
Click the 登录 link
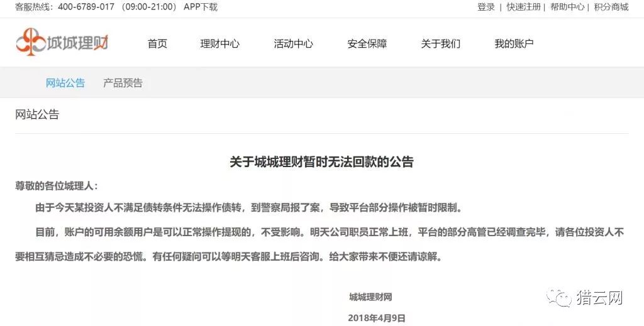[x=486, y=7]
